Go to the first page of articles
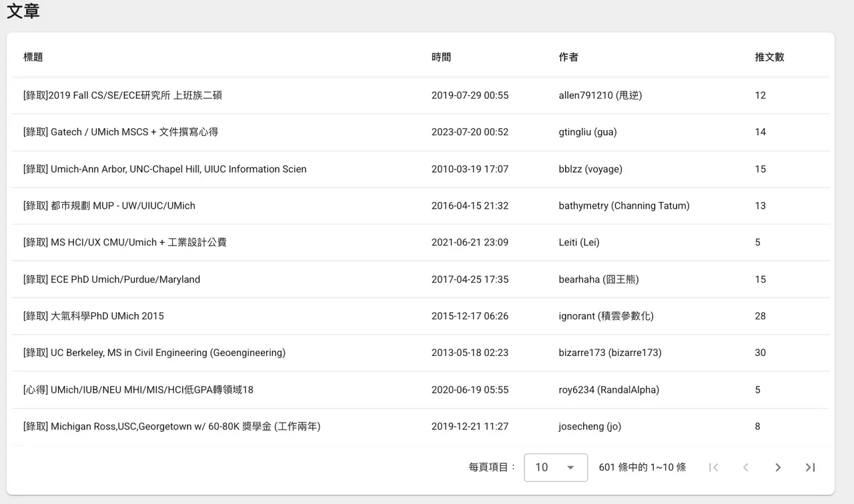 (713, 467)
